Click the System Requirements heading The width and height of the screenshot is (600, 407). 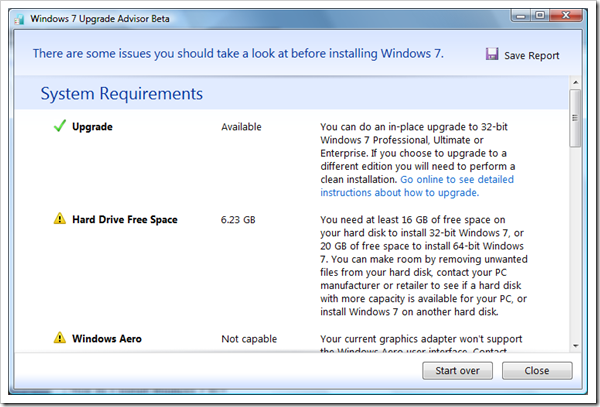click(122, 94)
